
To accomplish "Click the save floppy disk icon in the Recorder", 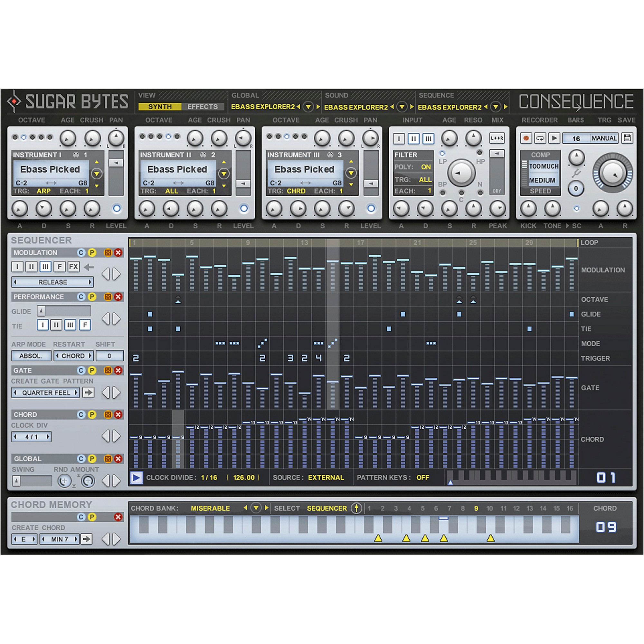I will [628, 138].
